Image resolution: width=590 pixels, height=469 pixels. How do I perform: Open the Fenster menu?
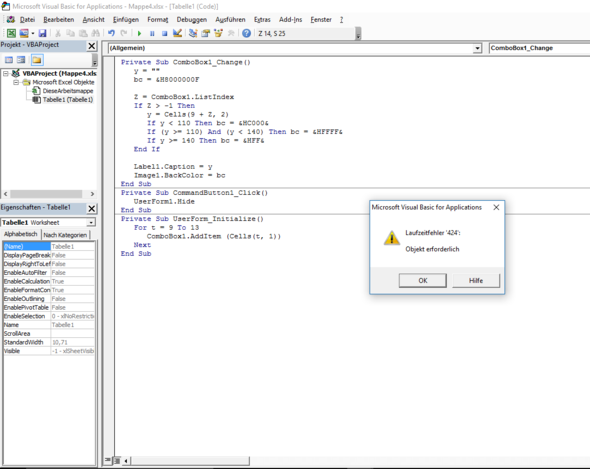[321, 20]
